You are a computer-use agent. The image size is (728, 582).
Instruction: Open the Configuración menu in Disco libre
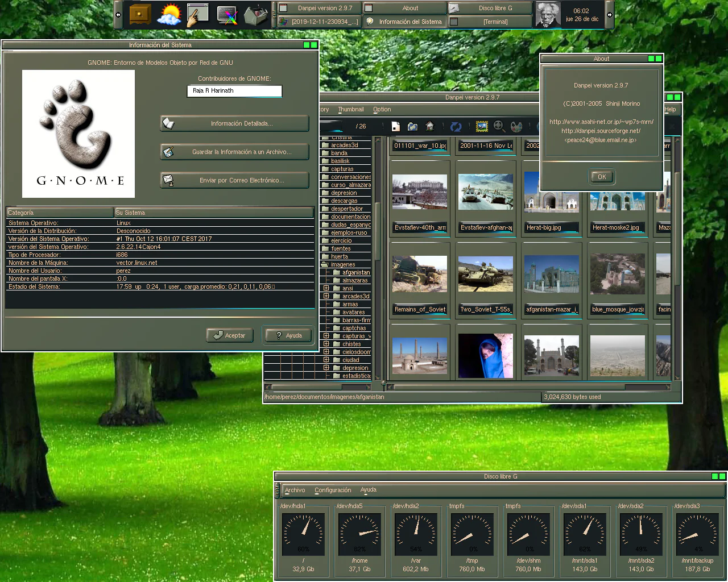(x=333, y=490)
